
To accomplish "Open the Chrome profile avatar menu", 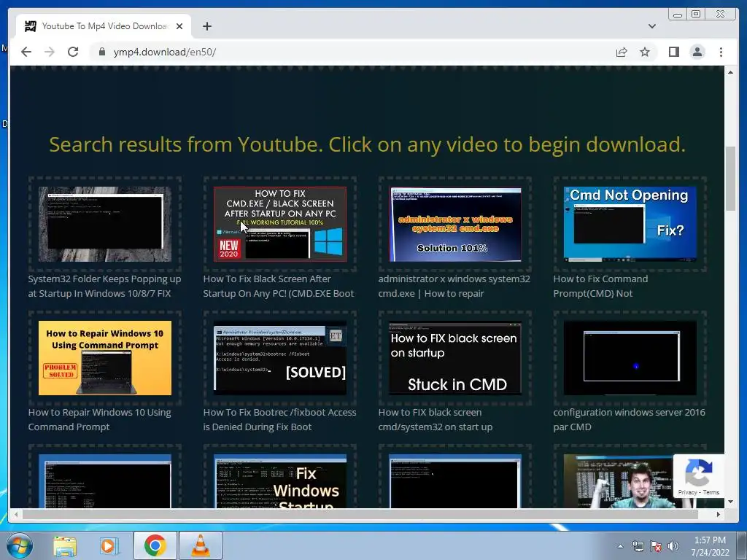I will tap(697, 52).
